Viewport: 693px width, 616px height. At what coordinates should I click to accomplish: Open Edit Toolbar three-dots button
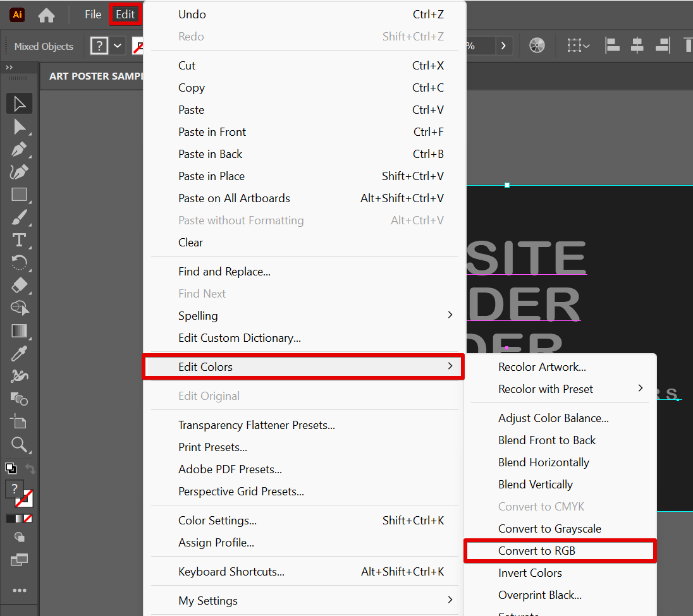(20, 590)
